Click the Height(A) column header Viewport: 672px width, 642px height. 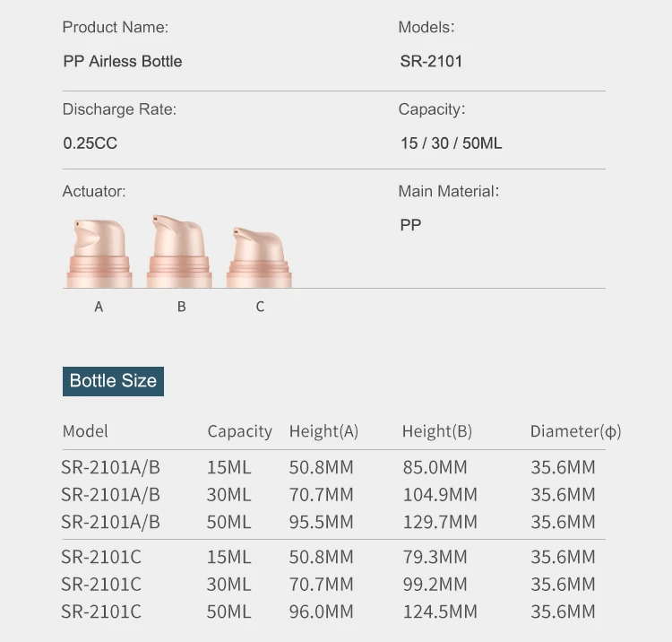[x=323, y=431]
